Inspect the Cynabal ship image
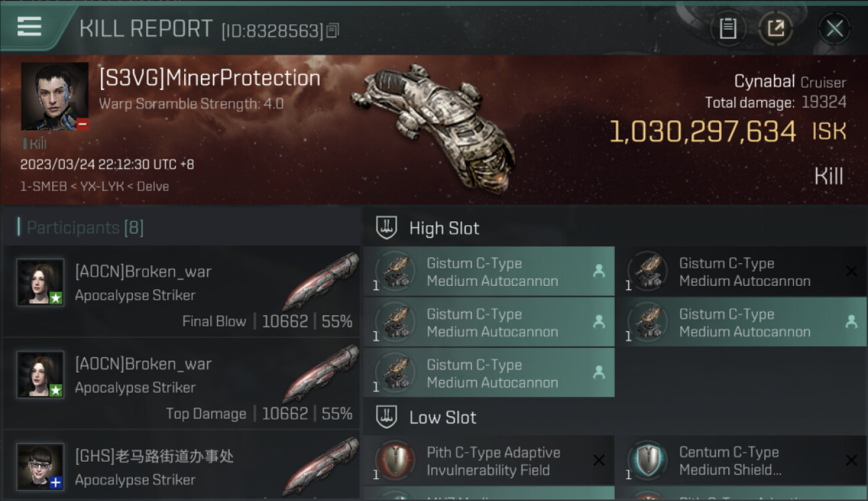The width and height of the screenshot is (868, 501). pos(434,120)
